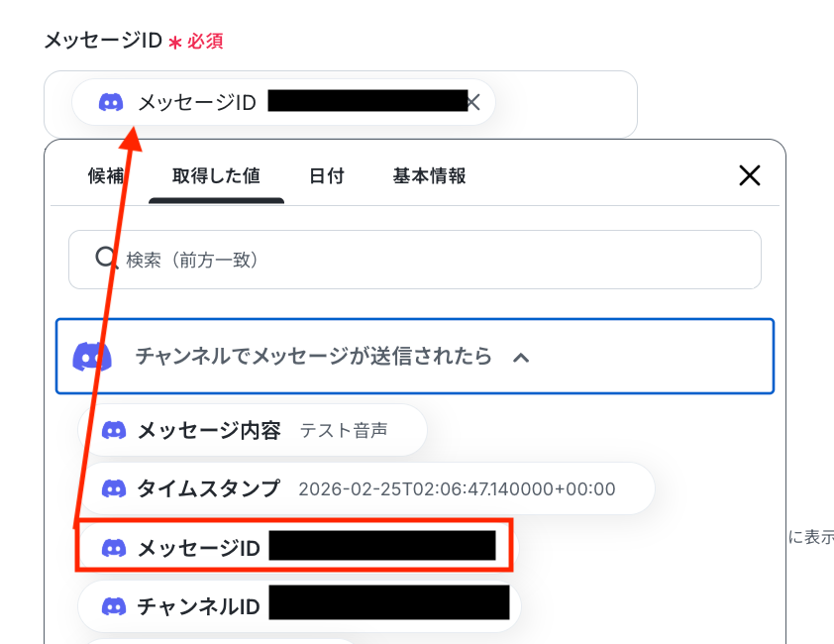The image size is (834, 644).
Task: Open the 基本情報 tab
Action: coord(429,175)
